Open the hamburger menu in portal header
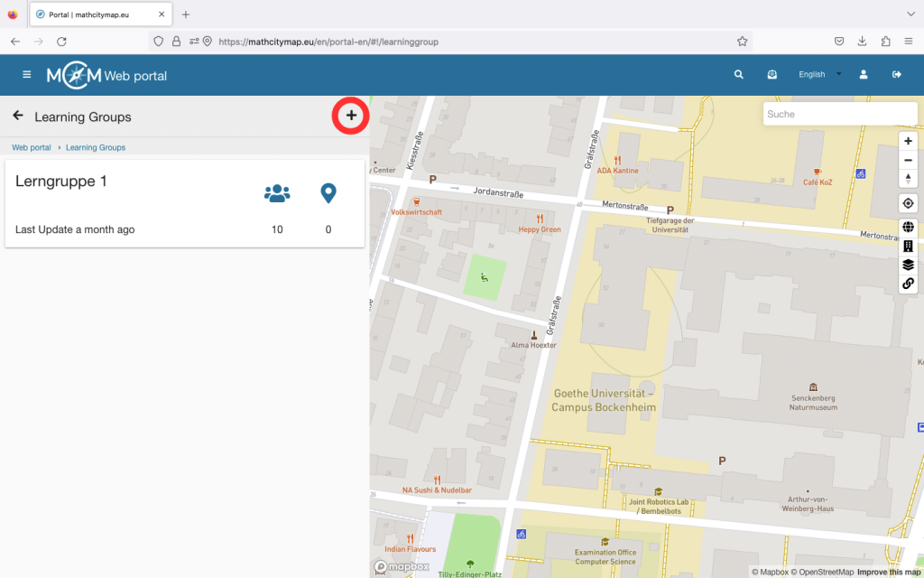Image resolution: width=924 pixels, height=578 pixels. coord(27,75)
